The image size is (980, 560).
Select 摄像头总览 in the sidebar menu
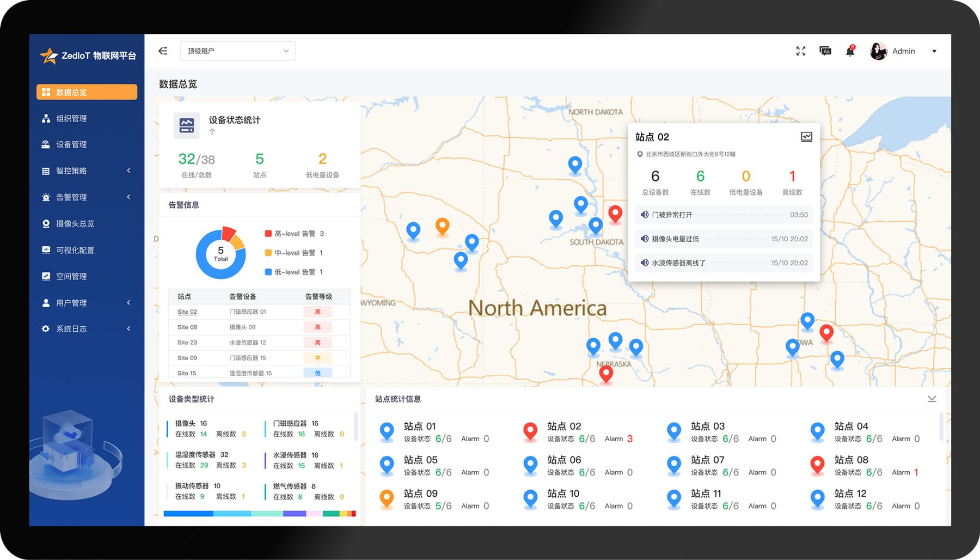point(75,224)
